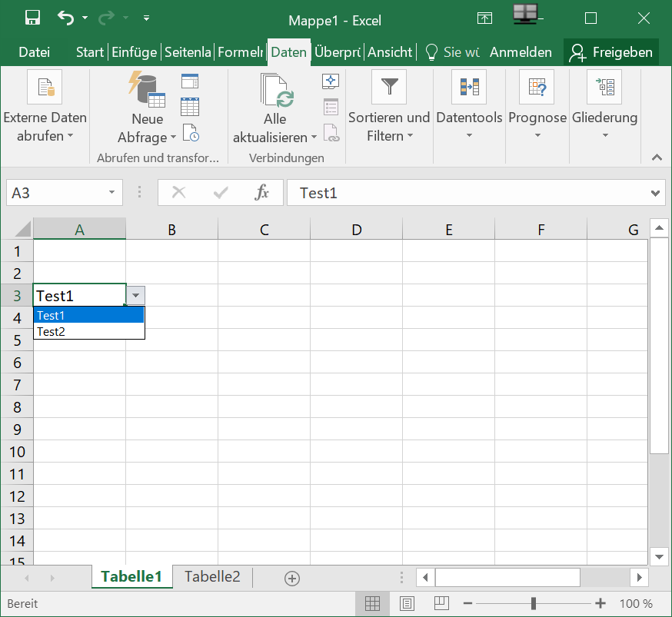This screenshot has height=617, width=672.
Task: Expand the Prognose group
Action: [x=537, y=105]
